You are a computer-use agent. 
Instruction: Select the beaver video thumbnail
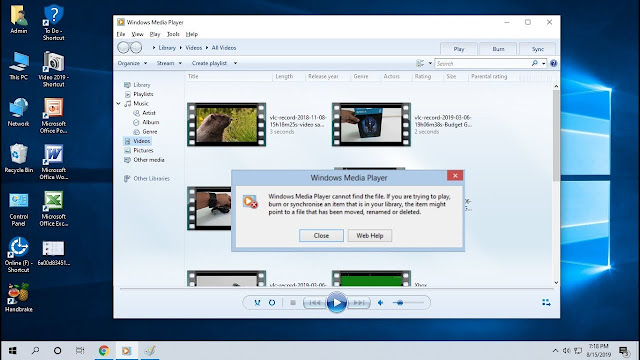tap(227, 124)
